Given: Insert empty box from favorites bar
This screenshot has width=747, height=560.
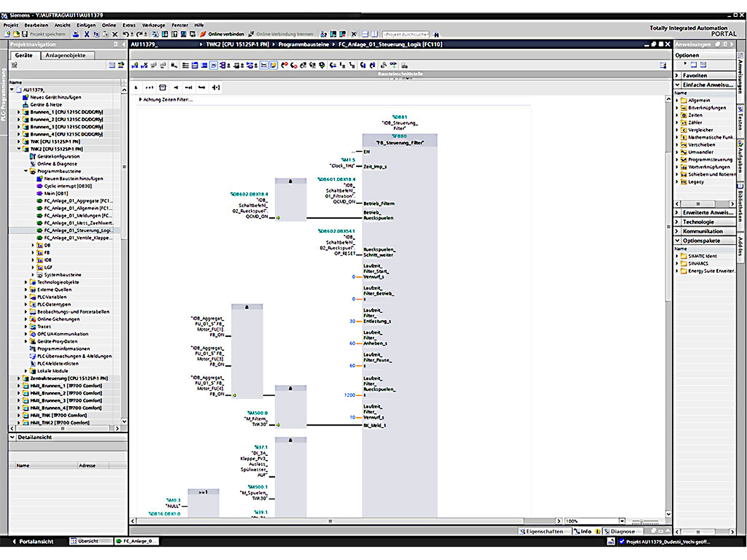Looking at the screenshot, I should [163, 88].
